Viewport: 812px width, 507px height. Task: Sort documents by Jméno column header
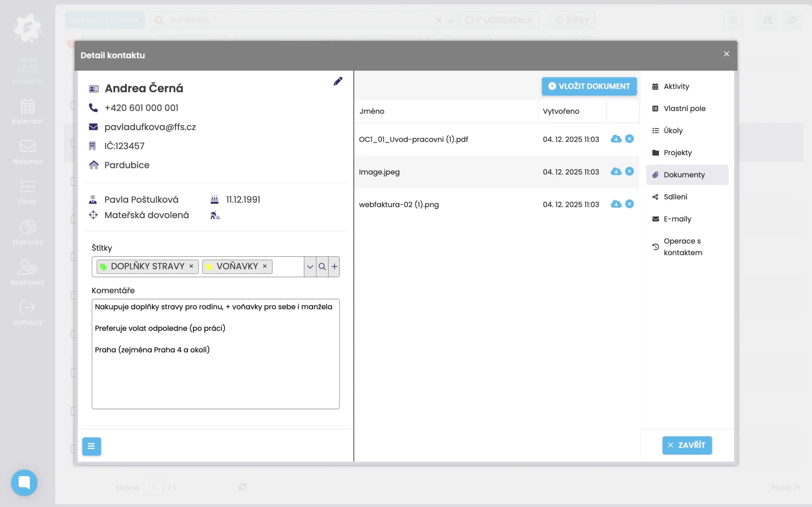(x=372, y=111)
